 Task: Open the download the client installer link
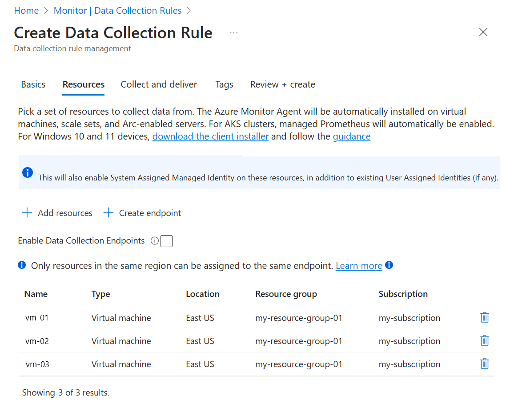coord(210,136)
